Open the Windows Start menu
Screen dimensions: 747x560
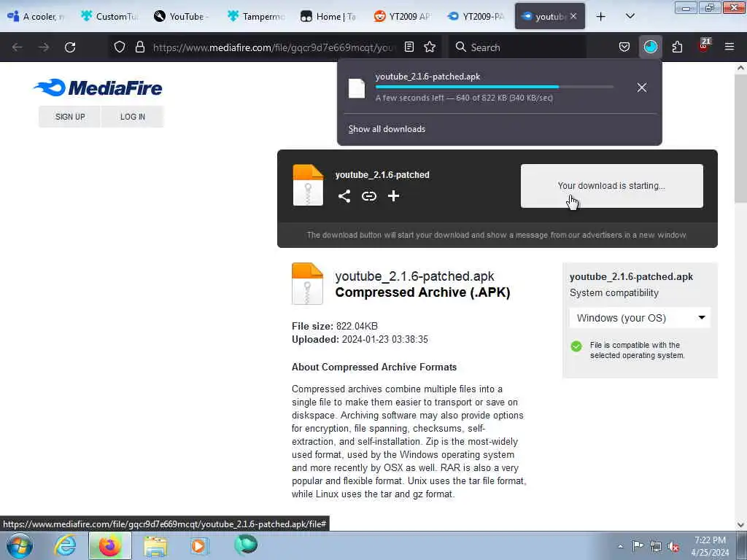click(20, 545)
